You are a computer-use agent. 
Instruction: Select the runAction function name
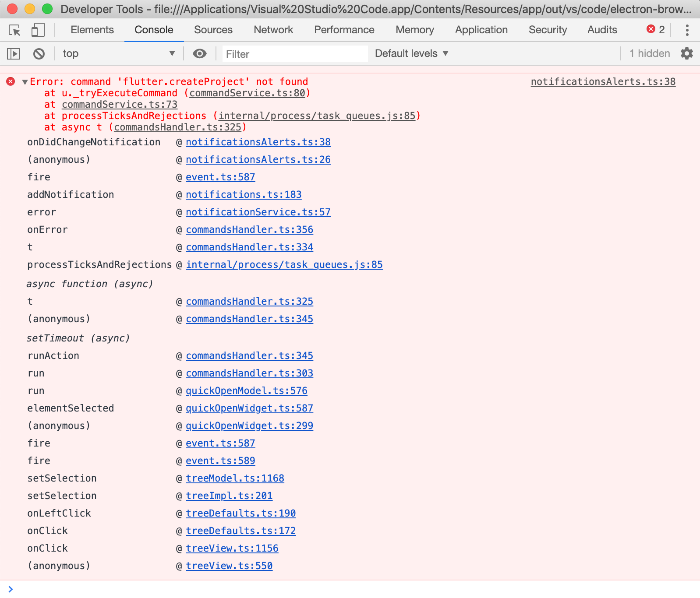click(x=53, y=355)
